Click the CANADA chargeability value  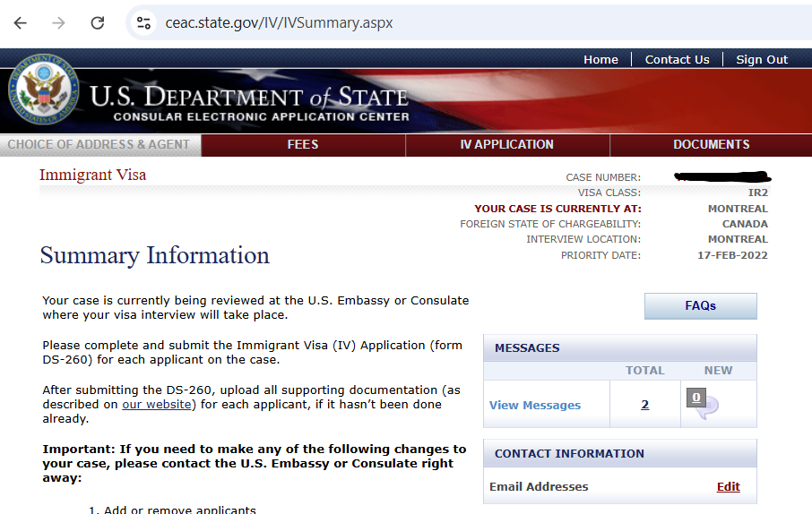[x=745, y=224]
